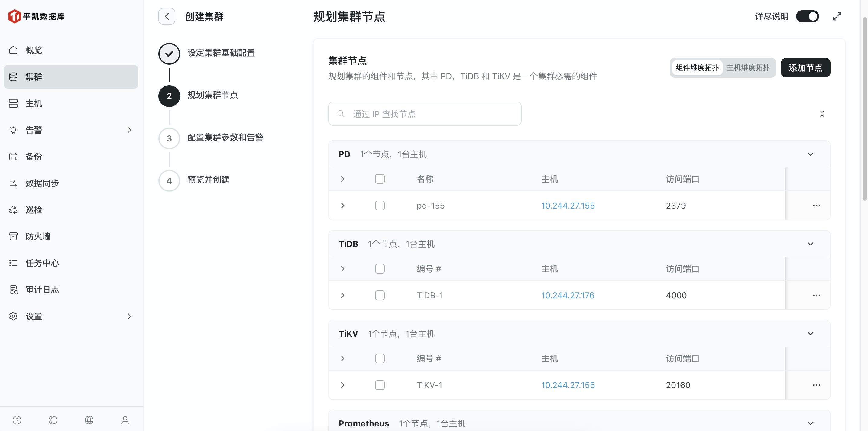Screen dimensions: 868x431
Task: Switch to 主机维度拓扑 tab
Action: [748, 68]
